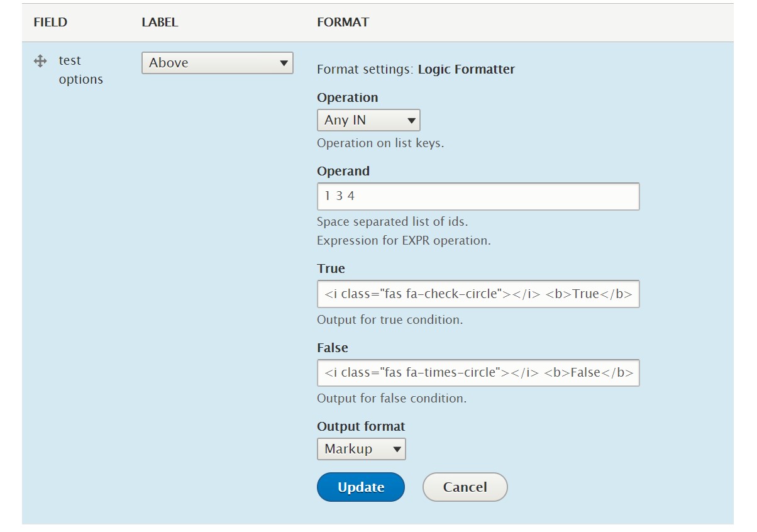This screenshot has width=757, height=532.
Task: Open the Label dropdown set to Above
Action: click(x=218, y=63)
